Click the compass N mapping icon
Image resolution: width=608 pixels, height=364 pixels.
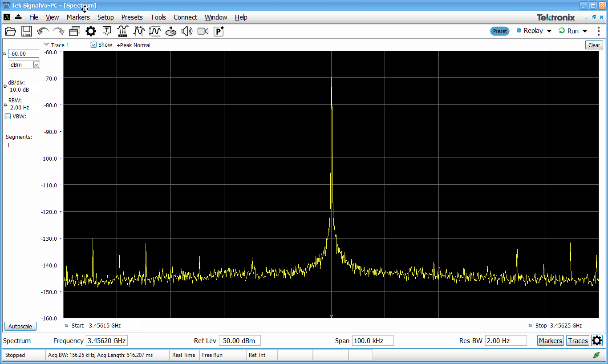[171, 31]
